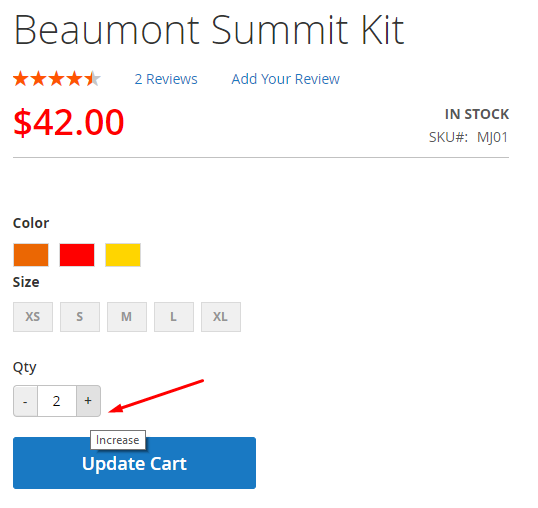Viewport: 538px width, 508px height.
Task: Pick size L option
Action: tap(174, 317)
